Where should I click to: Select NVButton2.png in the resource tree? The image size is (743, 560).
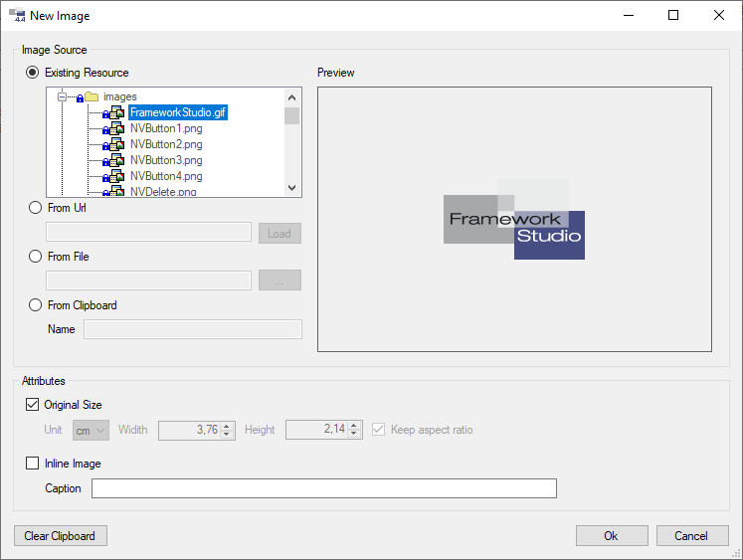coord(166,144)
